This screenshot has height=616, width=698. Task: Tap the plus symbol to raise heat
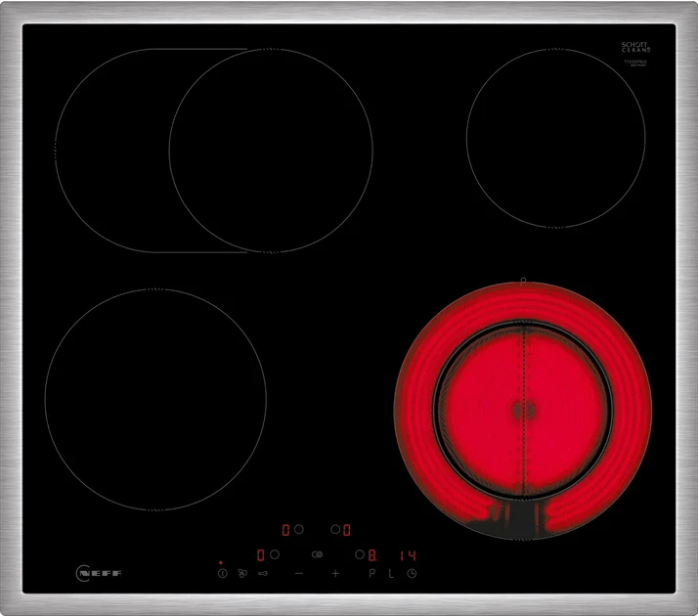[335, 574]
